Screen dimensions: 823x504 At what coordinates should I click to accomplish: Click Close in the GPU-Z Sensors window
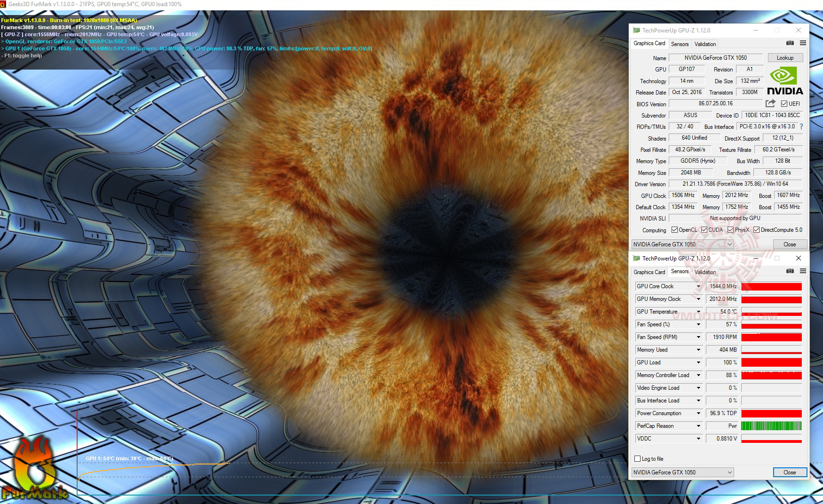(790, 472)
